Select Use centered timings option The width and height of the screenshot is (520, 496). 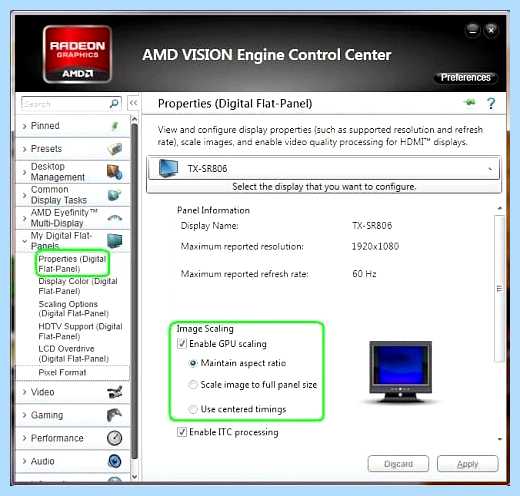coord(193,409)
